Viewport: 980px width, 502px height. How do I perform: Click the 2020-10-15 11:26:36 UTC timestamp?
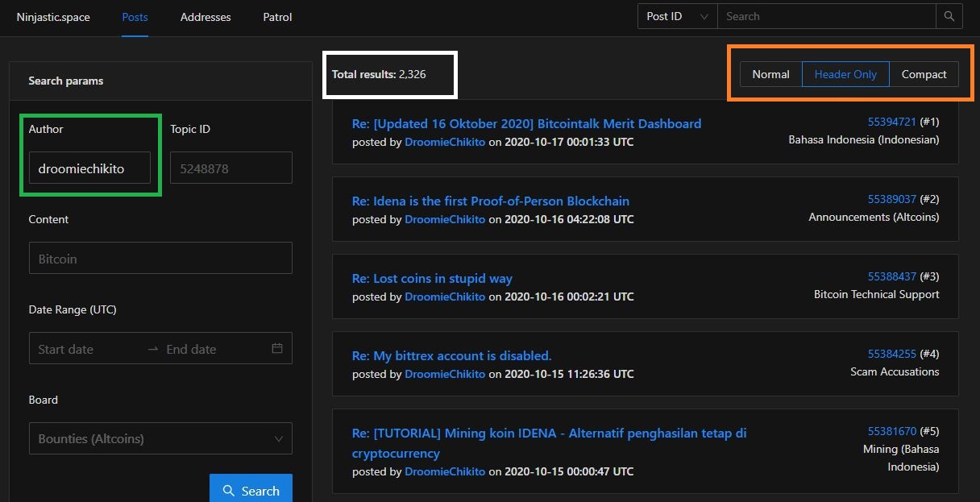(x=569, y=374)
